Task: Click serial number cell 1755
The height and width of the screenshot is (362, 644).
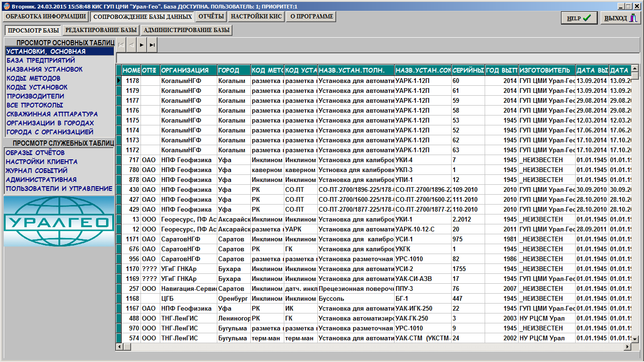Action: pyautogui.click(x=468, y=269)
